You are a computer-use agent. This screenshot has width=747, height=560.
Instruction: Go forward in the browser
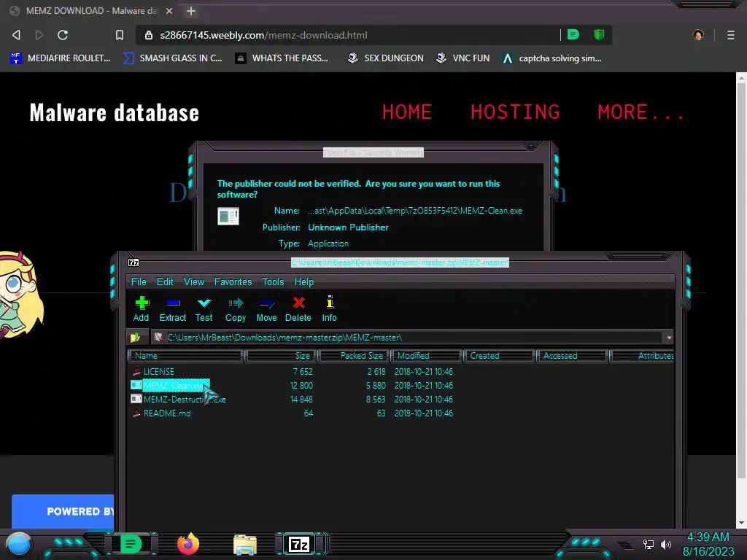(39, 35)
